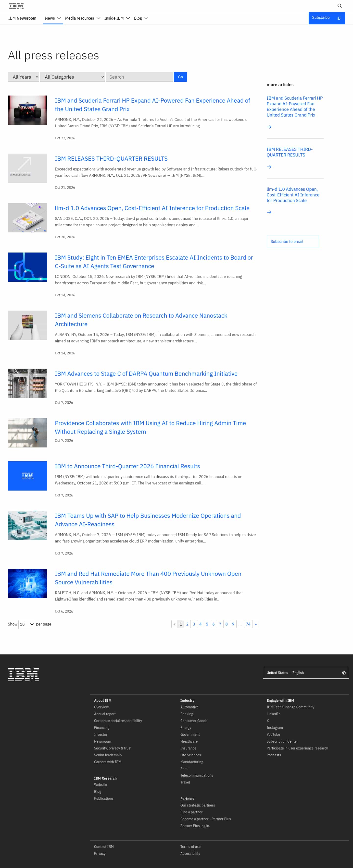Click Subscribe to email button

(293, 241)
